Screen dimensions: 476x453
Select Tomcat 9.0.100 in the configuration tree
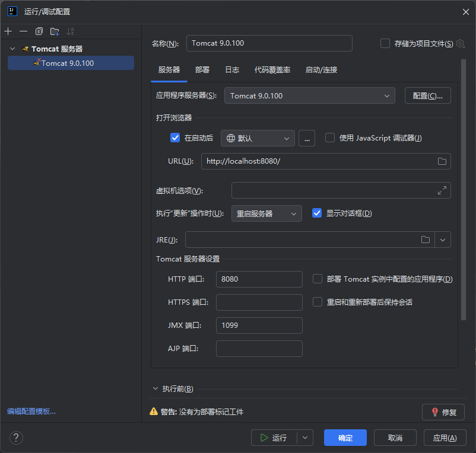tap(71, 63)
